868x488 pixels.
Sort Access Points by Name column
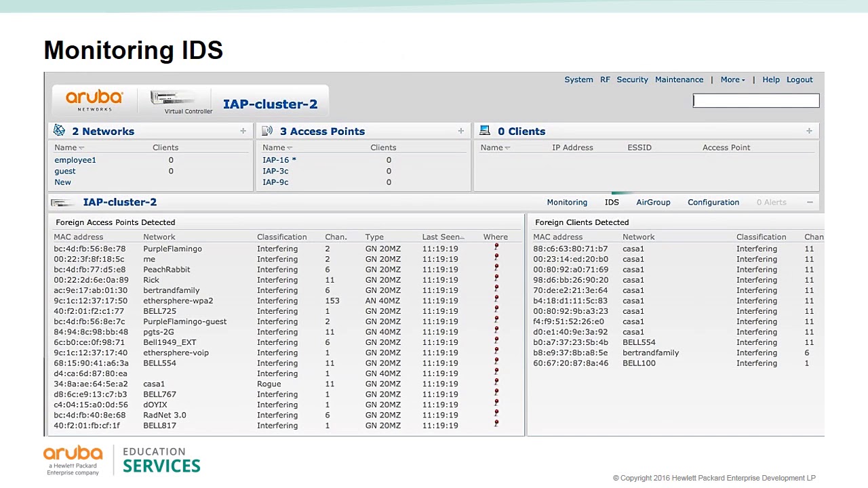pyautogui.click(x=277, y=147)
